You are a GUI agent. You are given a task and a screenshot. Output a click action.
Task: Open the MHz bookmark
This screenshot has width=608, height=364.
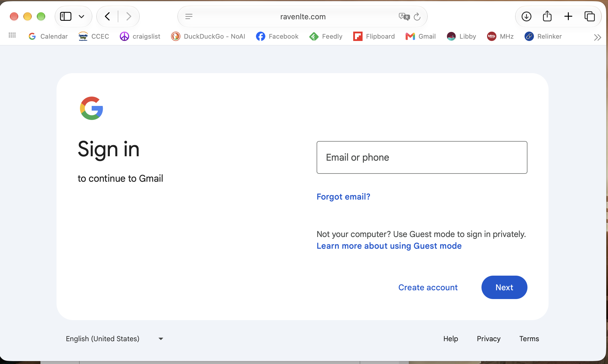pyautogui.click(x=500, y=36)
